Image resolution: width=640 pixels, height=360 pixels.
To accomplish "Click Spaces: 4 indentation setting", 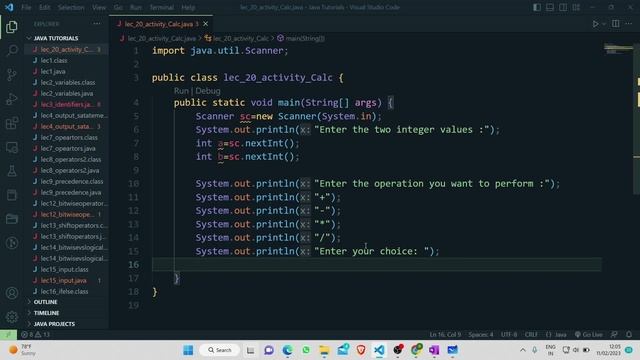I will tap(480, 334).
